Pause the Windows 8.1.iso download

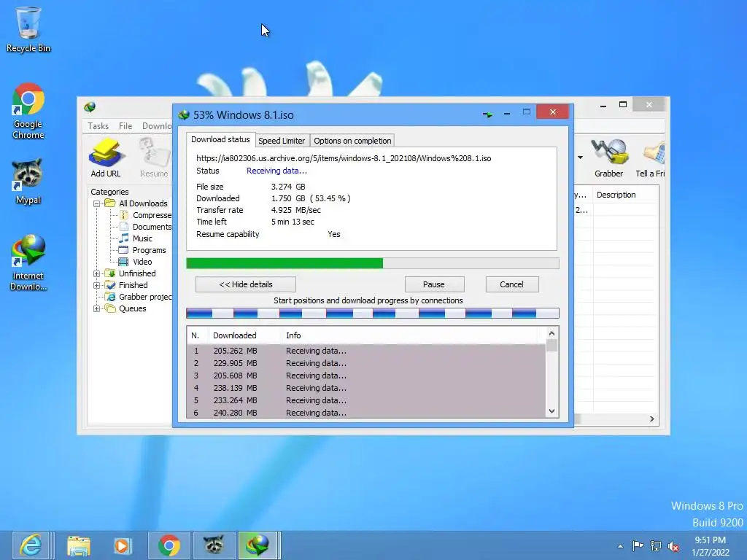(434, 284)
